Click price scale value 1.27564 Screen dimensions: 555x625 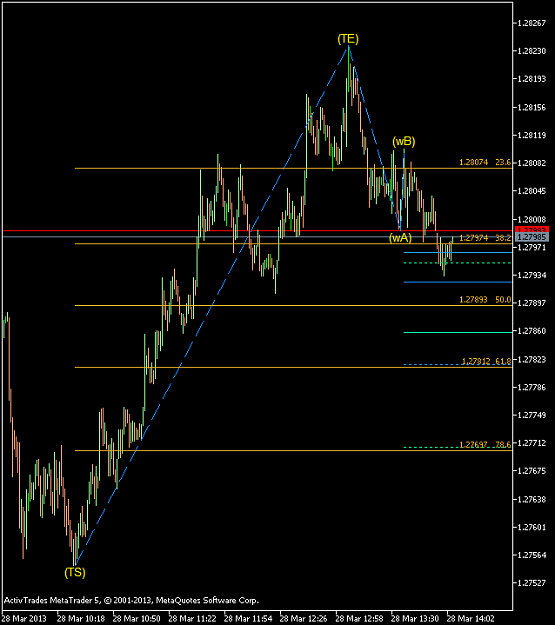click(531, 555)
